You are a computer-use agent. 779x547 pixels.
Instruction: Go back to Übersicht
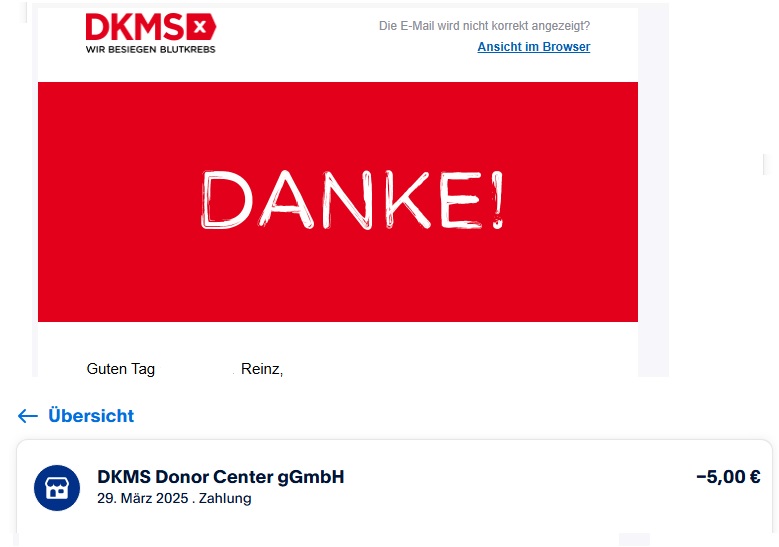(91, 416)
